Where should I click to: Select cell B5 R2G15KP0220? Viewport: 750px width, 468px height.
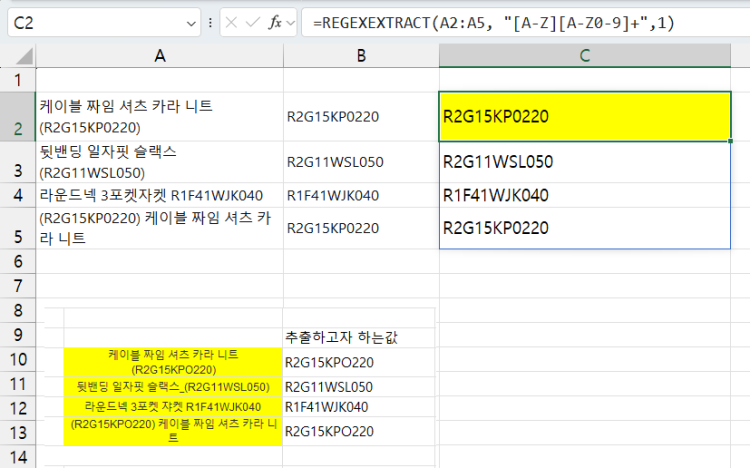(361, 228)
